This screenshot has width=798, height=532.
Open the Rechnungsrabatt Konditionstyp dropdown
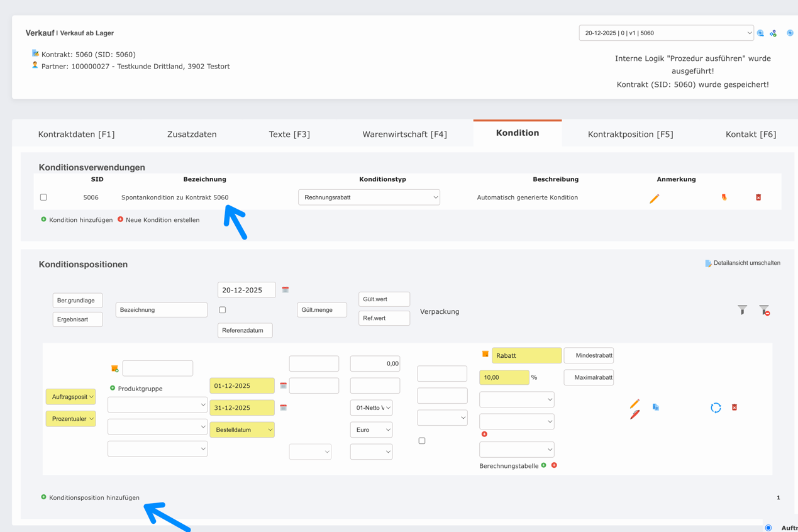[369, 197]
